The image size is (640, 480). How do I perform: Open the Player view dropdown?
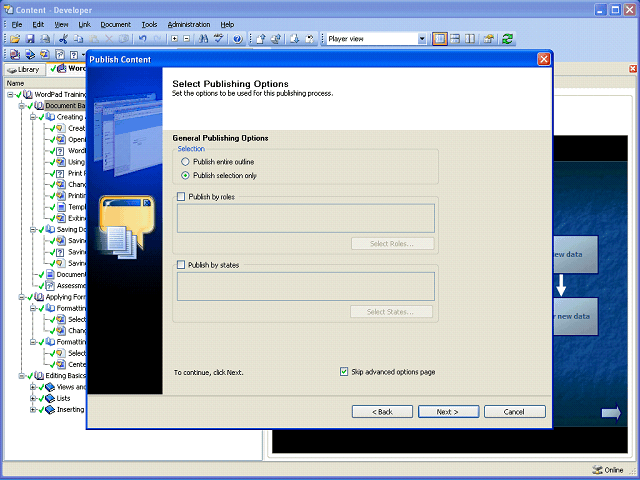[422, 39]
